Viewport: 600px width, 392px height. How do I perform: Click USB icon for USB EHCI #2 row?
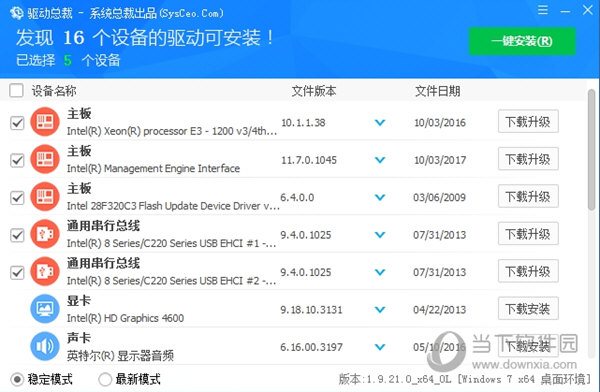tap(45, 271)
